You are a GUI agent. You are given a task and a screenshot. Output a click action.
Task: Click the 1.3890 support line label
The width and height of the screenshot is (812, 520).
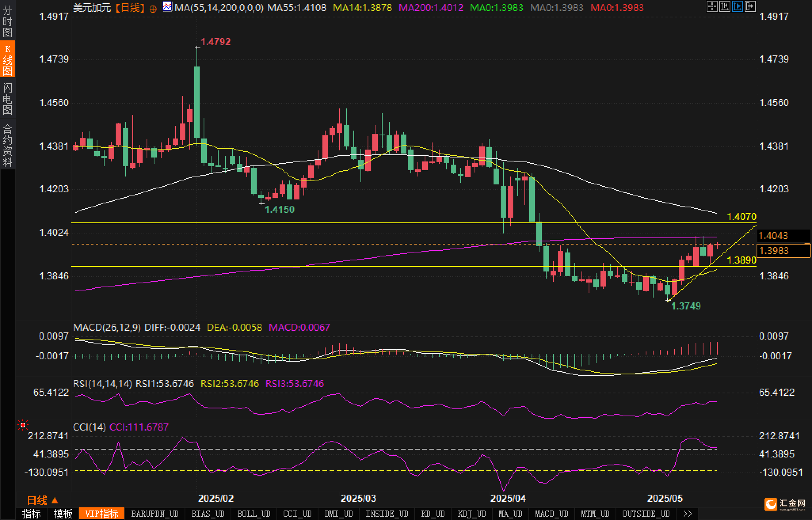pos(741,260)
